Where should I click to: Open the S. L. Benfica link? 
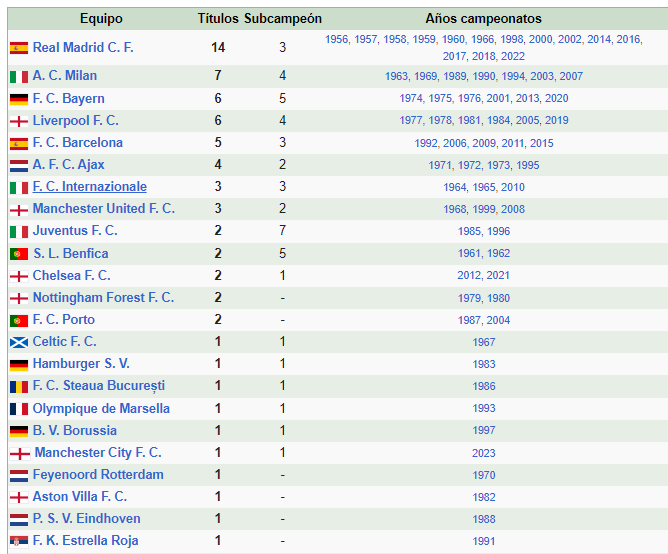[x=71, y=254]
